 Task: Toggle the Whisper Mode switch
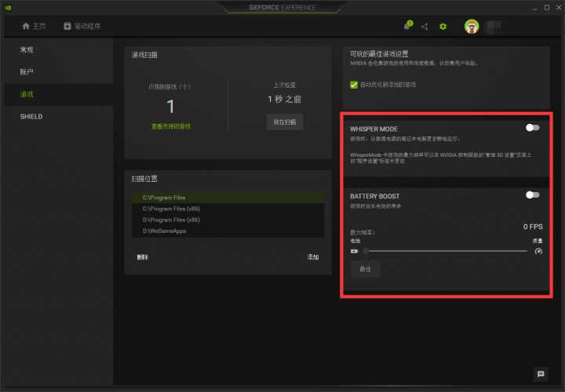[x=532, y=128]
